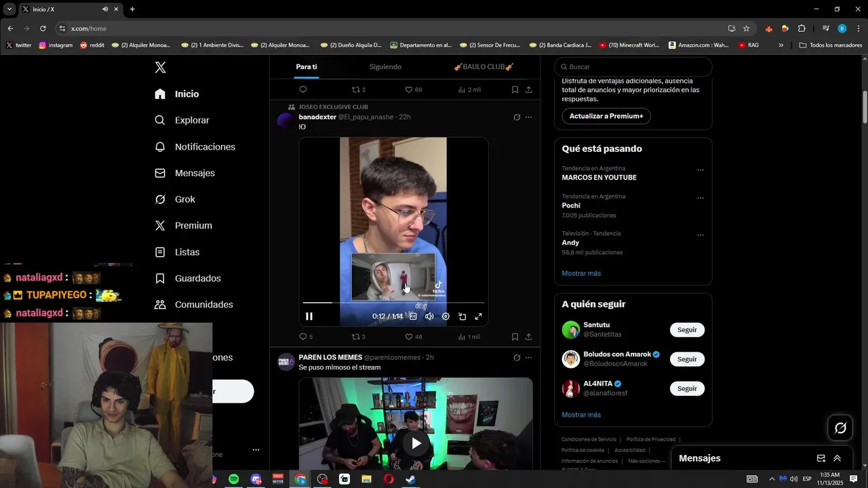Image resolution: width=868 pixels, height=488 pixels.
Task: Open Listas in the sidebar
Action: click(x=177, y=252)
